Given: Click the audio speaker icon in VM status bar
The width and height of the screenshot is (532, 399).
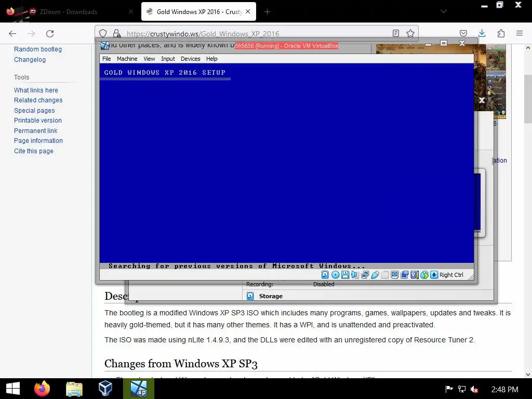Looking at the screenshot, I should [355, 275].
